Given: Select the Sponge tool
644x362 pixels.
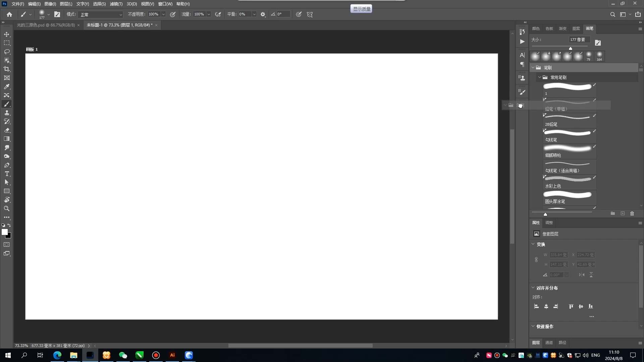Looking at the screenshot, I should pyautogui.click(x=7, y=156).
